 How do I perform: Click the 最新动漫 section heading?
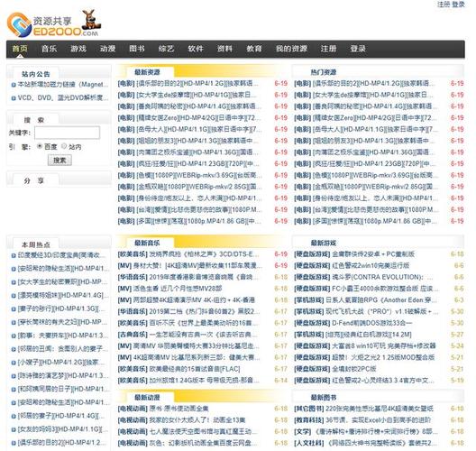(x=147, y=397)
